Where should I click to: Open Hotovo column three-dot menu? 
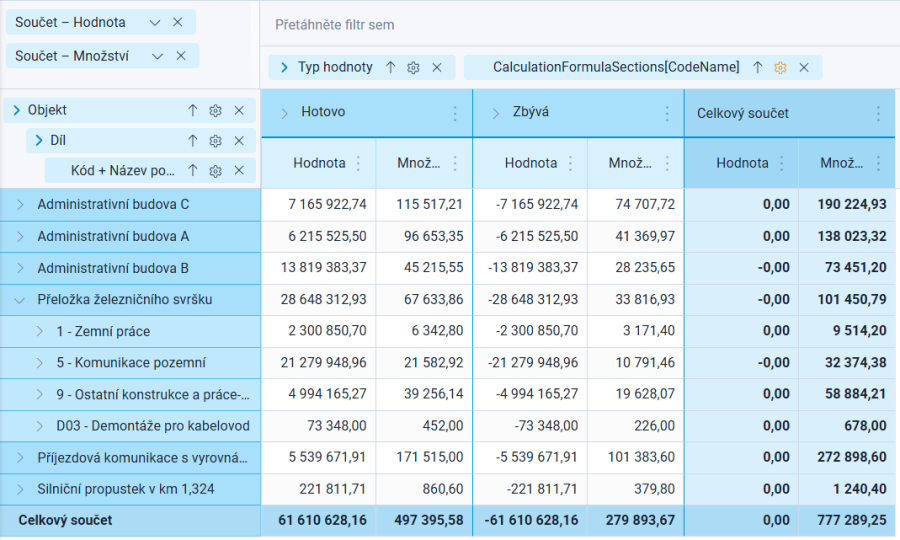click(x=455, y=113)
